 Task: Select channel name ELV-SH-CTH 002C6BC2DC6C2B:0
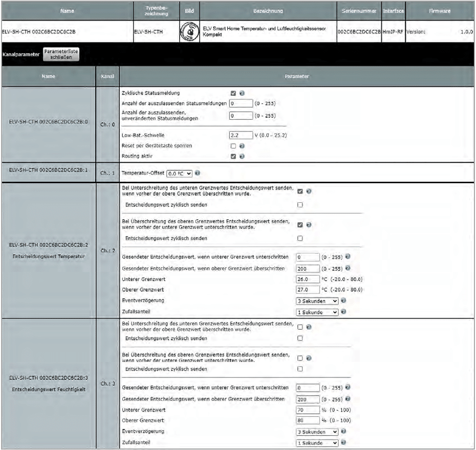point(48,122)
